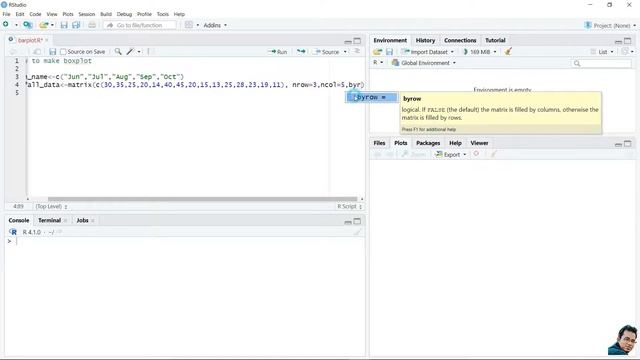
Task: Open the R Script file type selector
Action: [349, 207]
